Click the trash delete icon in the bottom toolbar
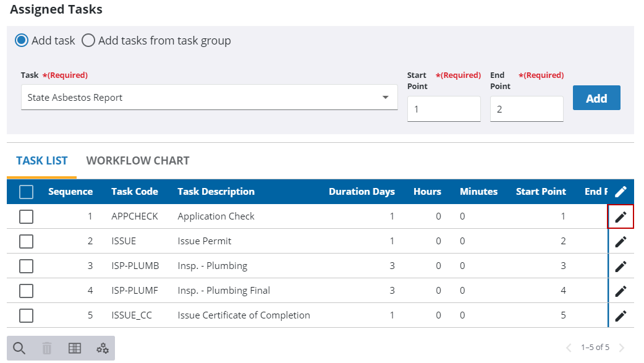The image size is (644, 363). click(x=47, y=348)
